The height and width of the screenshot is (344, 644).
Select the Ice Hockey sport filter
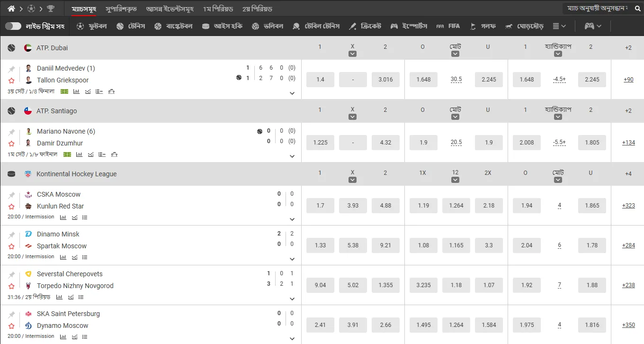coord(222,26)
